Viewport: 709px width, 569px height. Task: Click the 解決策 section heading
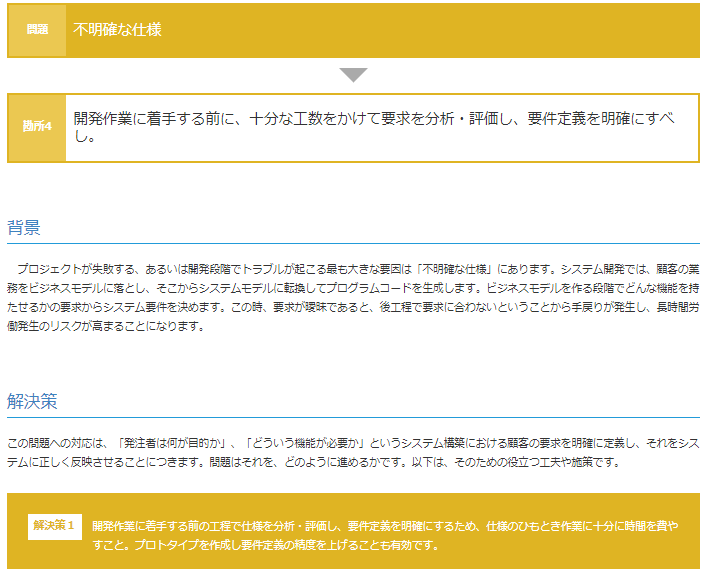[32, 401]
